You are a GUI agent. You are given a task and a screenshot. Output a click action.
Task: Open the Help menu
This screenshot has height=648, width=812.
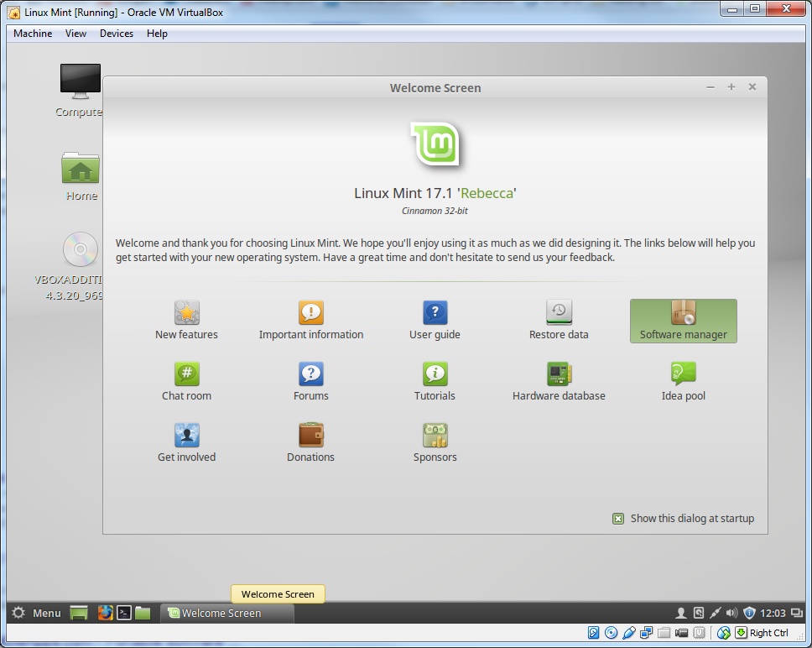pyautogui.click(x=157, y=33)
